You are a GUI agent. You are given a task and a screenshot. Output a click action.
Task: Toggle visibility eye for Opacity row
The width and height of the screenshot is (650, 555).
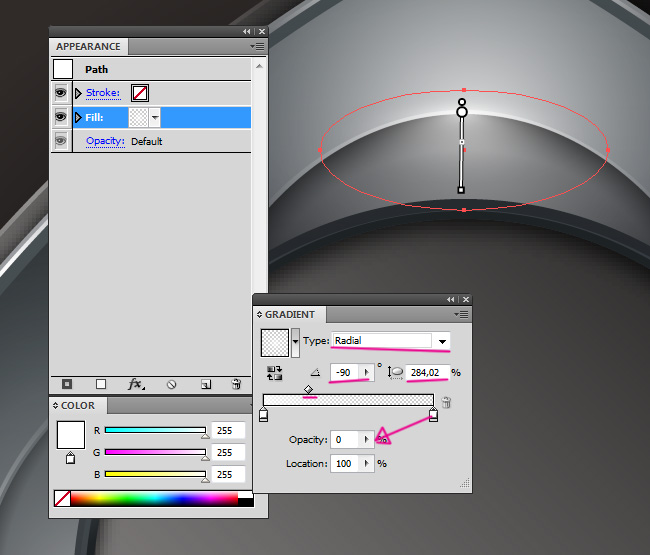point(61,141)
